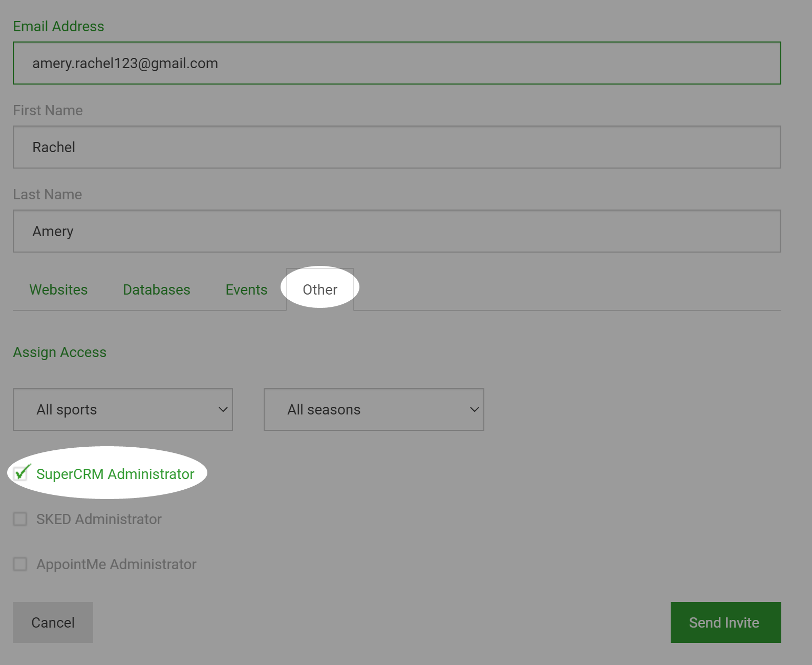812x665 pixels.
Task: Click the Email Address input field
Action: (397, 63)
